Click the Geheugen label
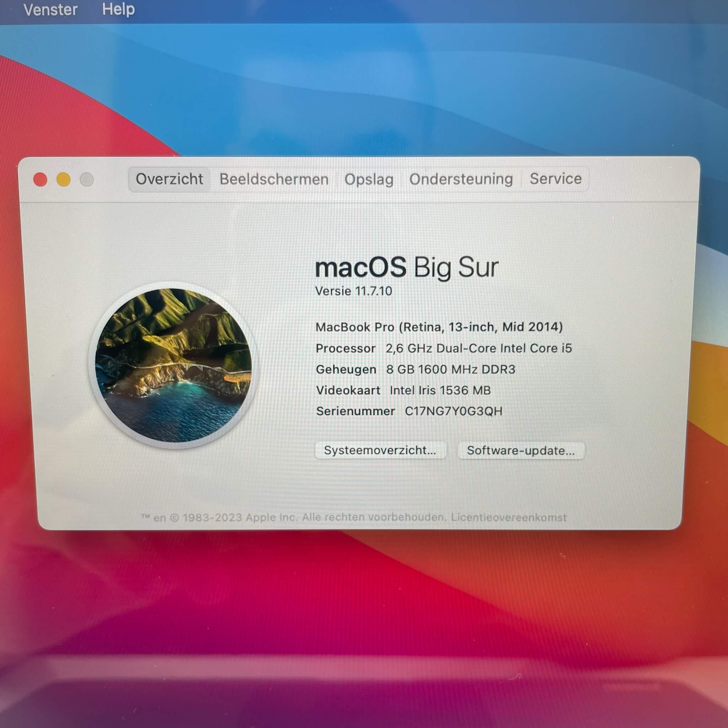 (x=346, y=370)
